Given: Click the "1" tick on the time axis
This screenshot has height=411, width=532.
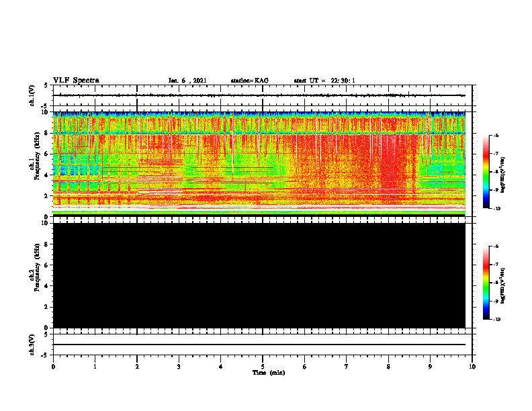Looking at the screenshot, I should pyautogui.click(x=95, y=367).
